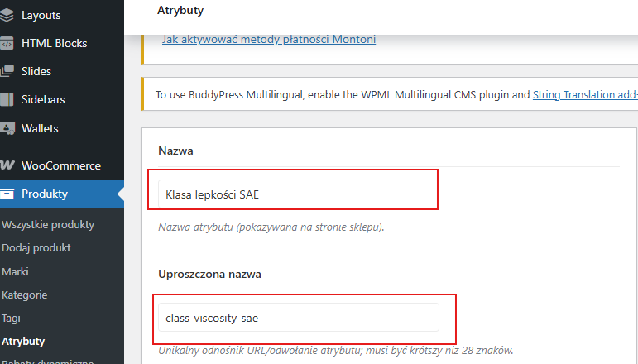The width and height of the screenshot is (638, 364).
Task: Click the HTML Blocks code icon
Action: 7,43
